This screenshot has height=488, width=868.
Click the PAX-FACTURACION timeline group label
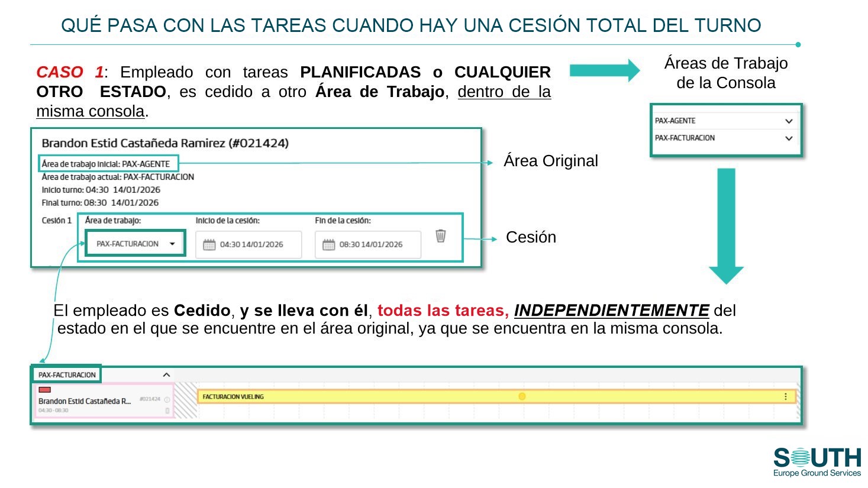(x=67, y=374)
